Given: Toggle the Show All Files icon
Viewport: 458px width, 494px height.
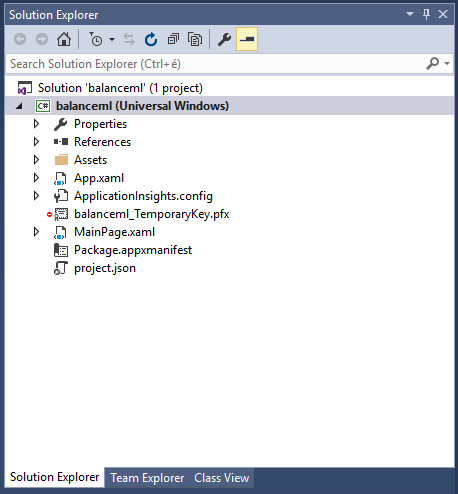Looking at the screenshot, I should click(195, 39).
